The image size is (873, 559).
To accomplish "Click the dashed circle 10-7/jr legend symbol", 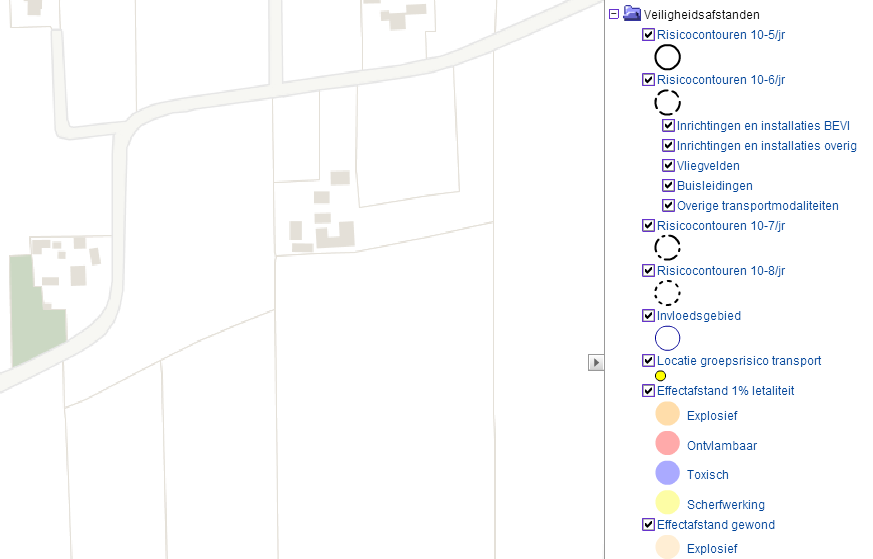I will (x=667, y=248).
